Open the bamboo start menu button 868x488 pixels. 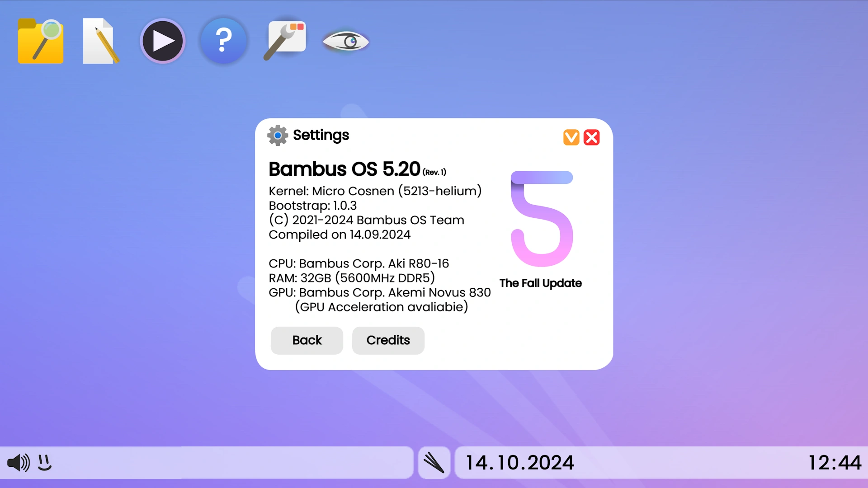[x=434, y=463]
